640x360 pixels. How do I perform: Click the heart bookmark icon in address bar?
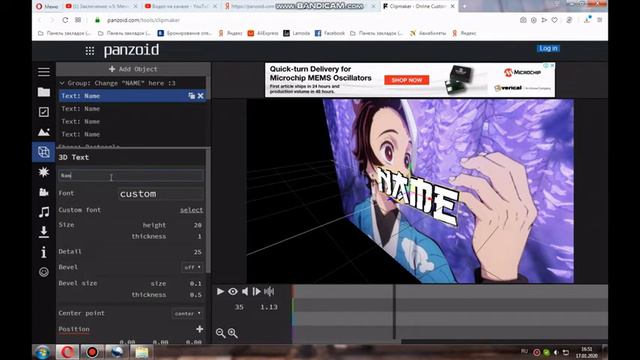click(x=554, y=20)
